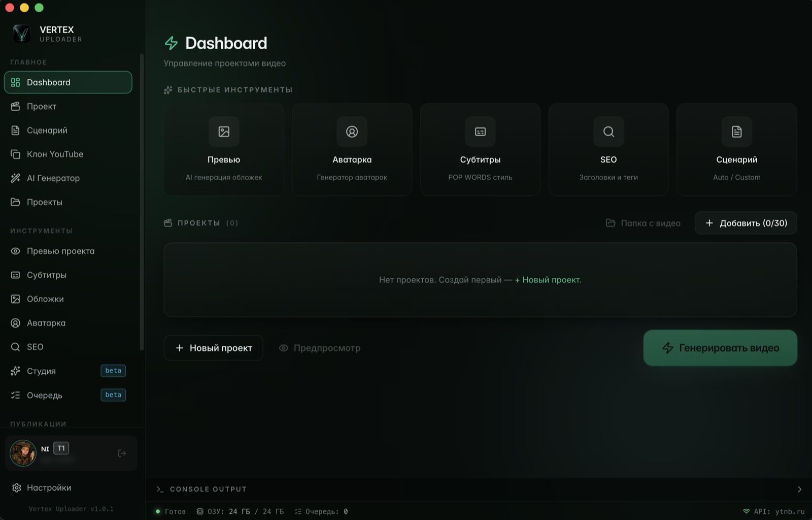Click the green macOS maximize button
The width and height of the screenshot is (812, 520).
pyautogui.click(x=39, y=8)
